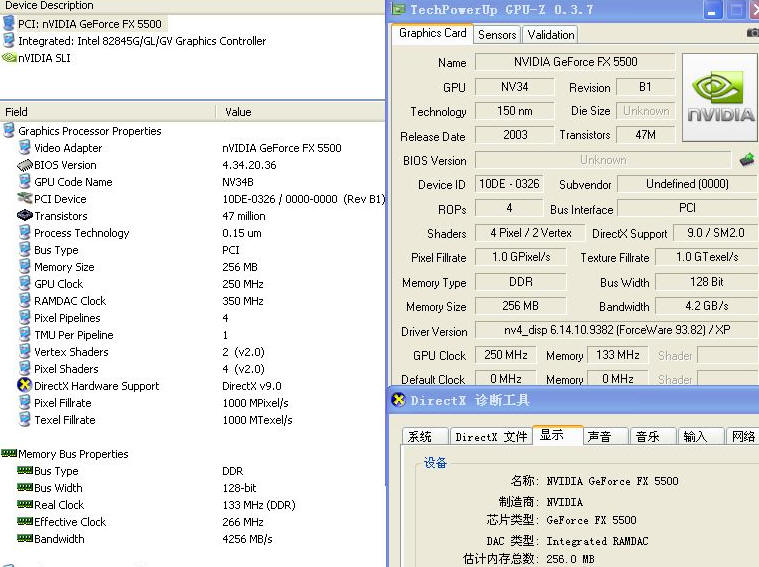
Task: Click the value NV34B
Action: point(238,182)
